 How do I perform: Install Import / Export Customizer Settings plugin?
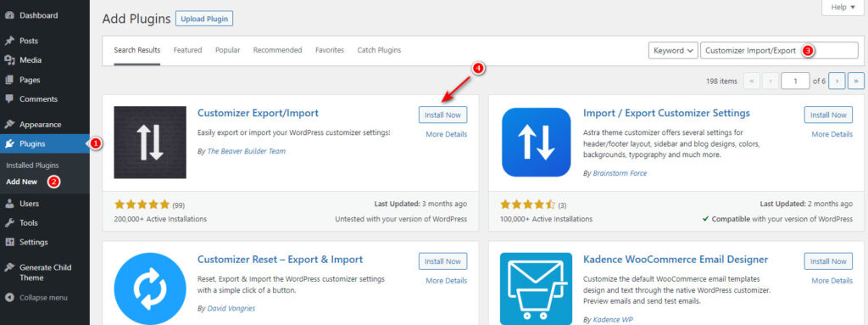[828, 115]
